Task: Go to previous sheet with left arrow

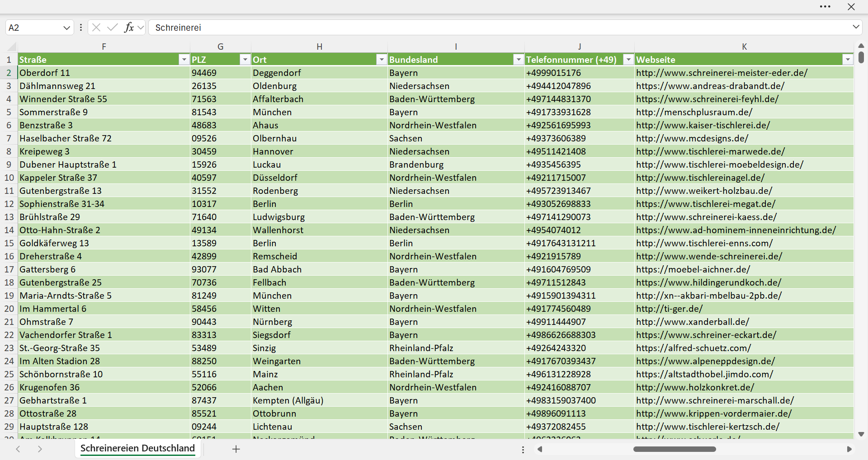Action: point(18,449)
